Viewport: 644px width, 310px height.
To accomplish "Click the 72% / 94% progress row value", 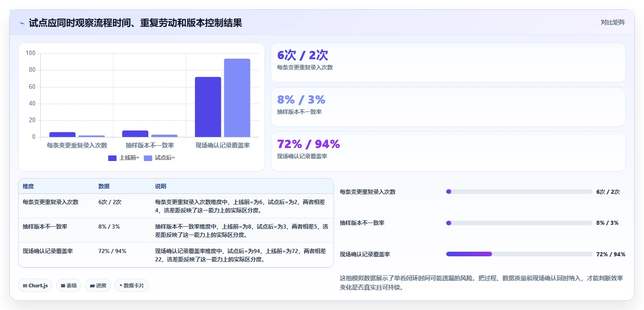I will [x=611, y=254].
